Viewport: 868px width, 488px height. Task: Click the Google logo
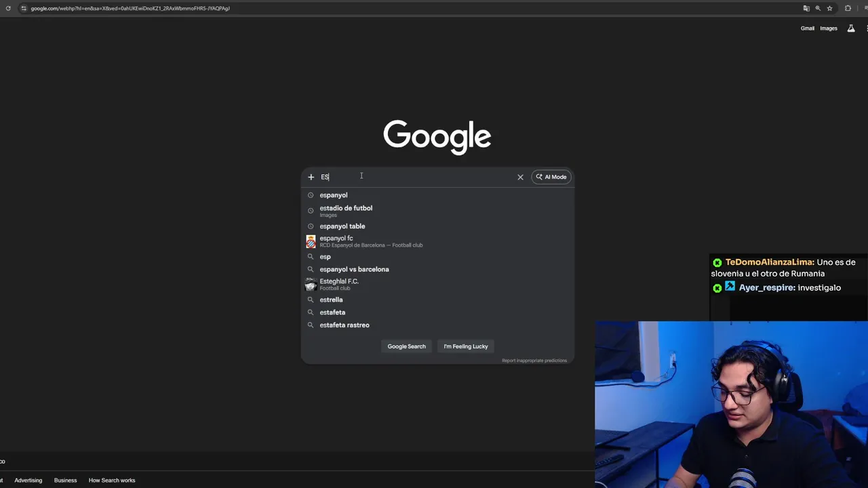(x=437, y=137)
